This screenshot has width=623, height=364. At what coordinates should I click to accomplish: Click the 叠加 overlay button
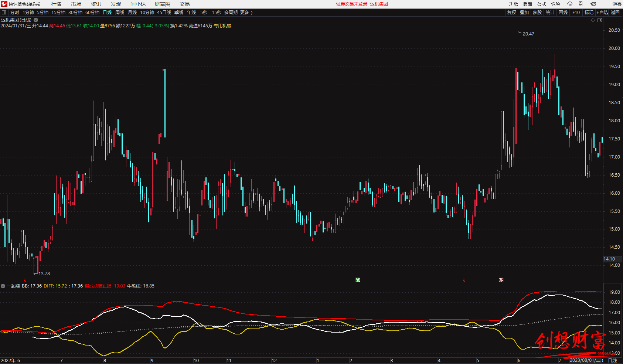click(524, 13)
